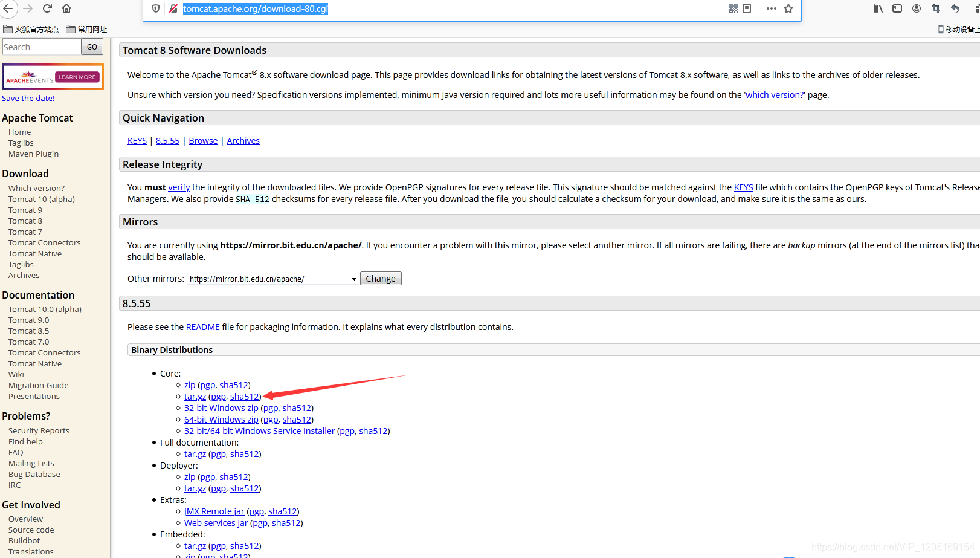This screenshot has height=558, width=980.
Task: Open the Library icon
Action: point(878,8)
